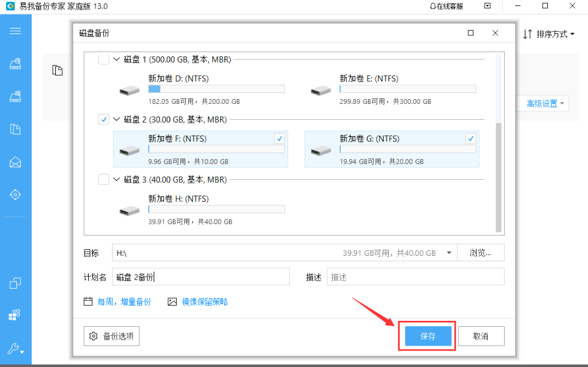The image size is (588, 367).
Task: Click the clone icon in left sidebar
Action: tap(15, 283)
